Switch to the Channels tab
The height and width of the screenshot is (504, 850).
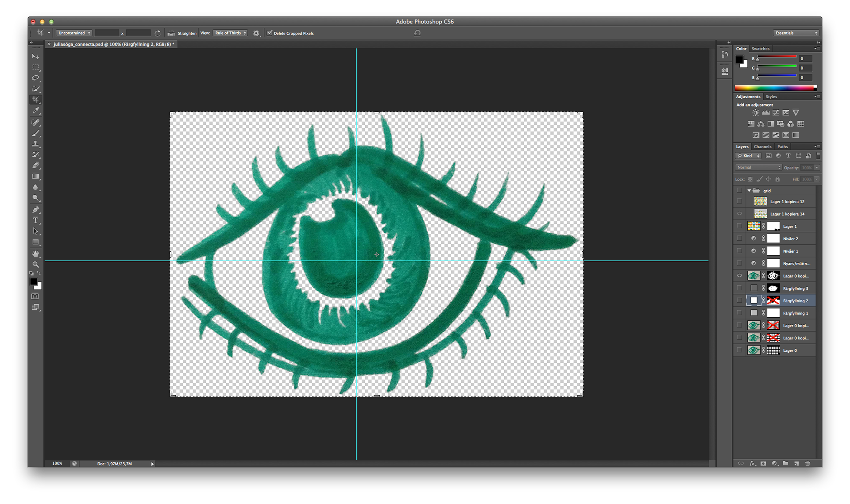(x=762, y=146)
